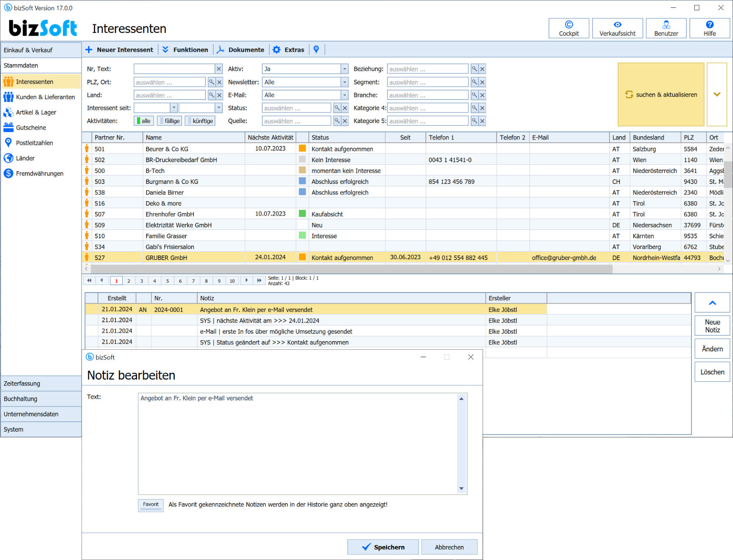Screen dimensions: 733x560
Task: Search Beziehung with magnifier icon
Action: coord(474,69)
